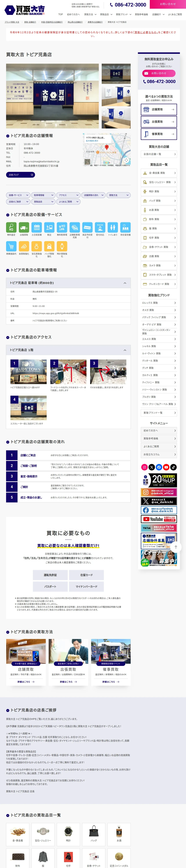
Task: Click the 店舗物件募集 banner
Action: coord(159,541)
